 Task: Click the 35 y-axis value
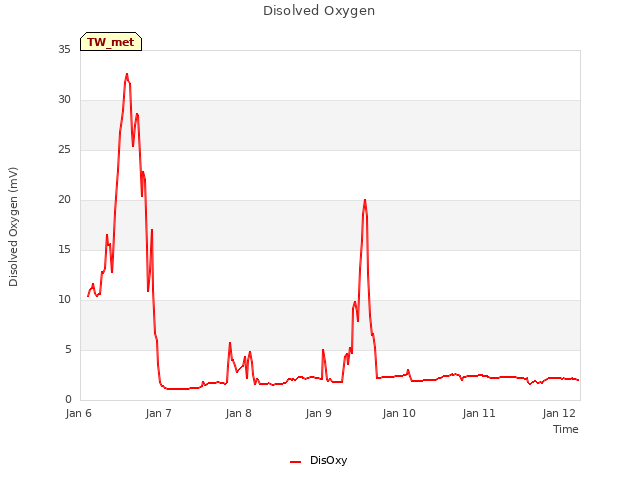click(x=64, y=49)
